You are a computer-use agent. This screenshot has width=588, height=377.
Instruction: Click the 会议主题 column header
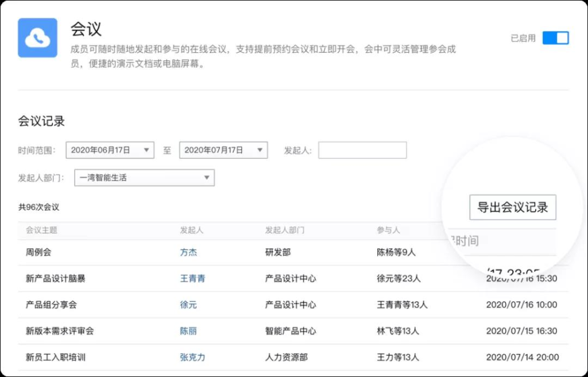[x=41, y=230]
